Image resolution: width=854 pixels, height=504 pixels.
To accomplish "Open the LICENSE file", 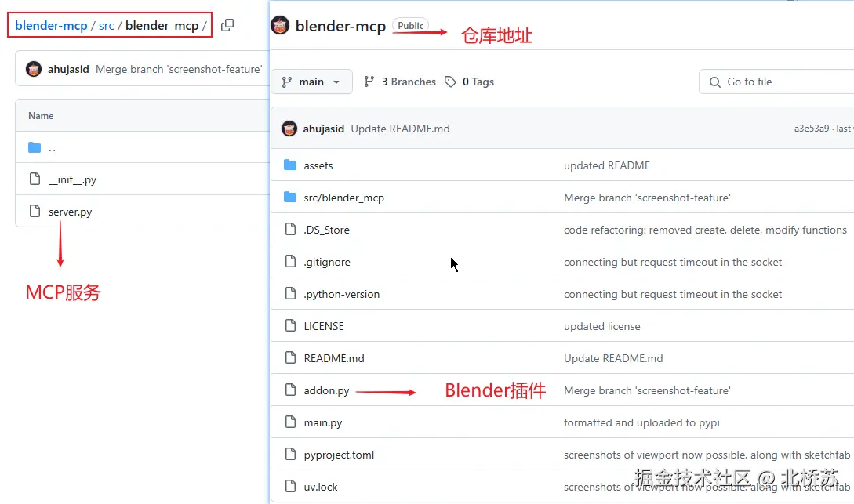I will click(x=324, y=326).
